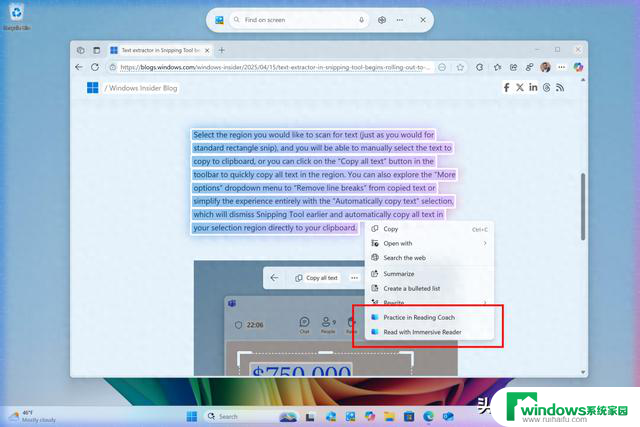Open the Edge tab actions menu icon
This screenshot has width=640, height=427.
tap(96, 50)
